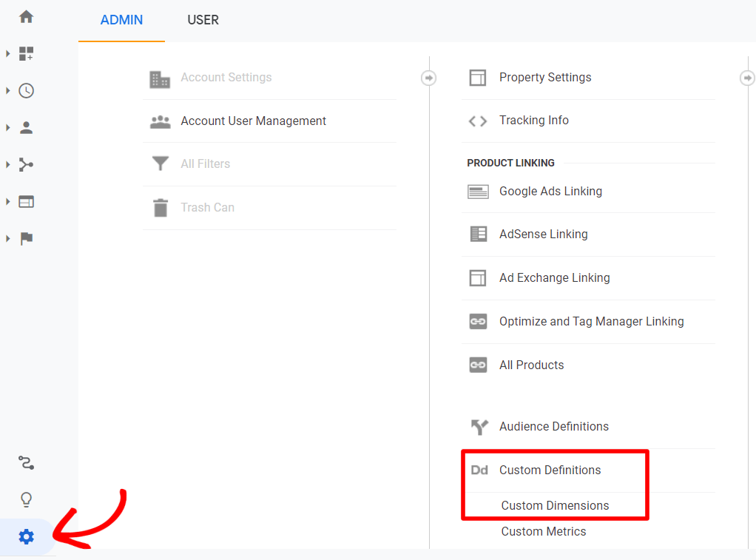The width and height of the screenshot is (756, 560).
Task: Switch to the ADMIN tab
Action: click(121, 20)
